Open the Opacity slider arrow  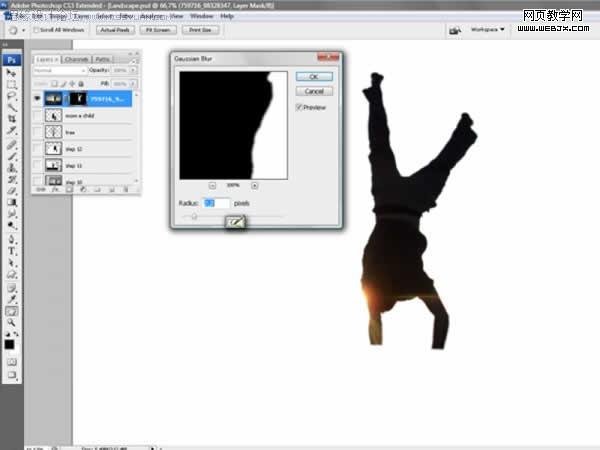point(133,70)
